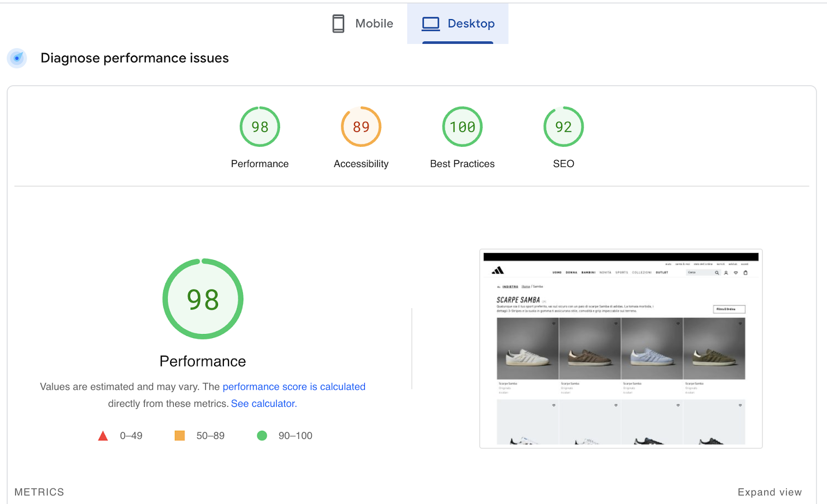Screen dimensions: 827x504
Task: Open the 'See calculator' link
Action: 264,404
